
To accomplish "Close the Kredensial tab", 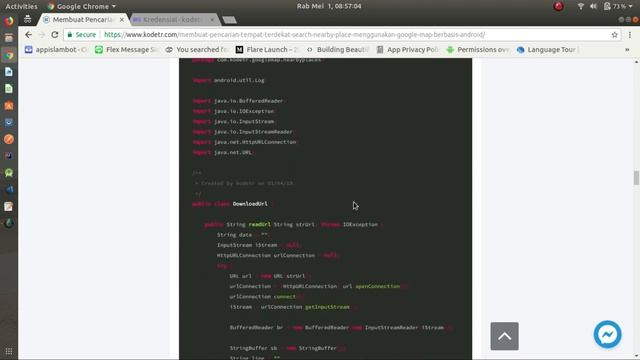I will click(212, 20).
